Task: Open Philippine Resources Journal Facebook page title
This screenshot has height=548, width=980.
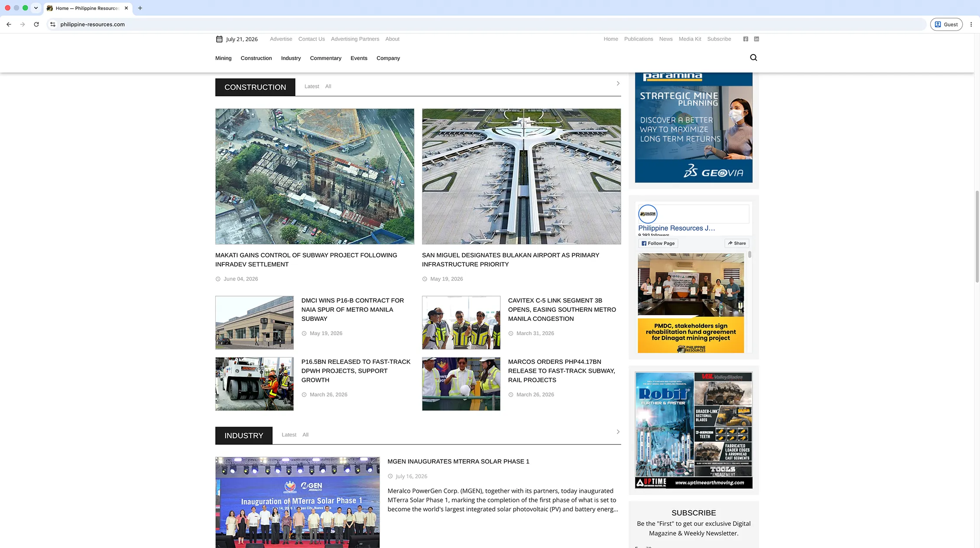Action: point(676,228)
